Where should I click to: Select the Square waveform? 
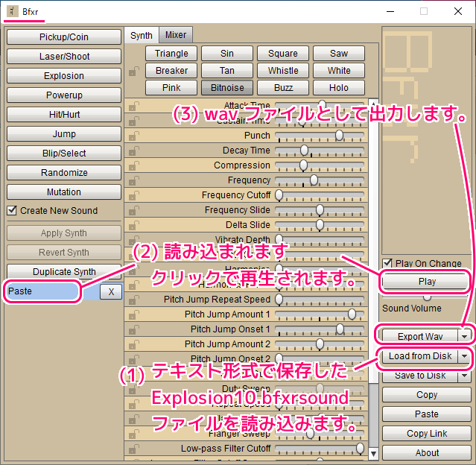[283, 54]
